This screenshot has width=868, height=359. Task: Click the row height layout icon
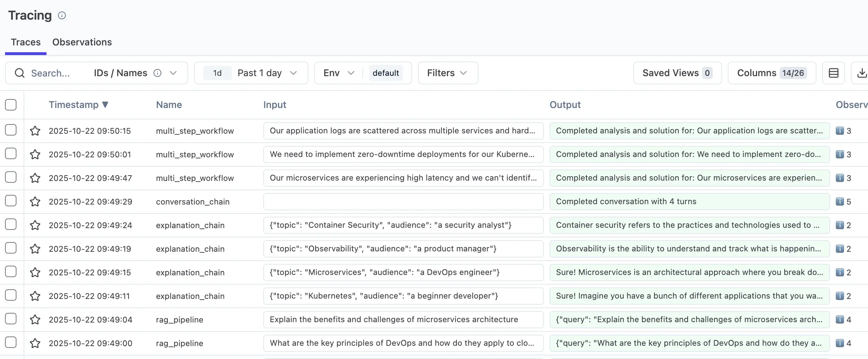pos(833,73)
